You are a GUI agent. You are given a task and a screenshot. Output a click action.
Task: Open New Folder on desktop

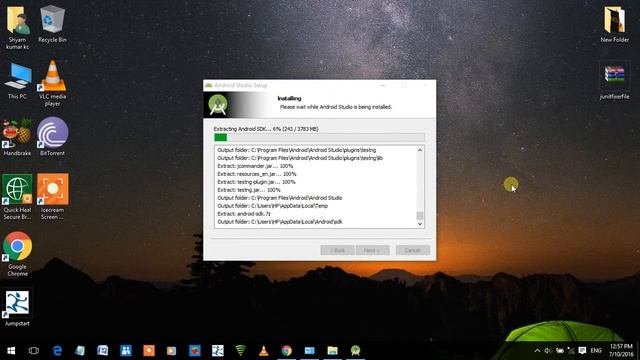[x=614, y=24]
